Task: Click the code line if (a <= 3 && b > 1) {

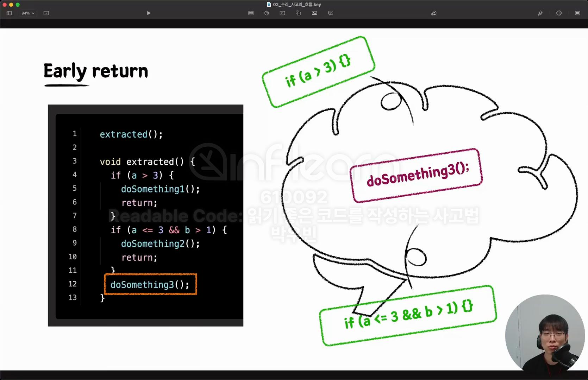Action: (169, 230)
